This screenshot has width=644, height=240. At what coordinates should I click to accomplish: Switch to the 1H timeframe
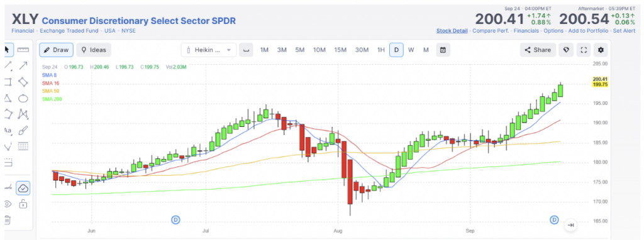tap(381, 50)
